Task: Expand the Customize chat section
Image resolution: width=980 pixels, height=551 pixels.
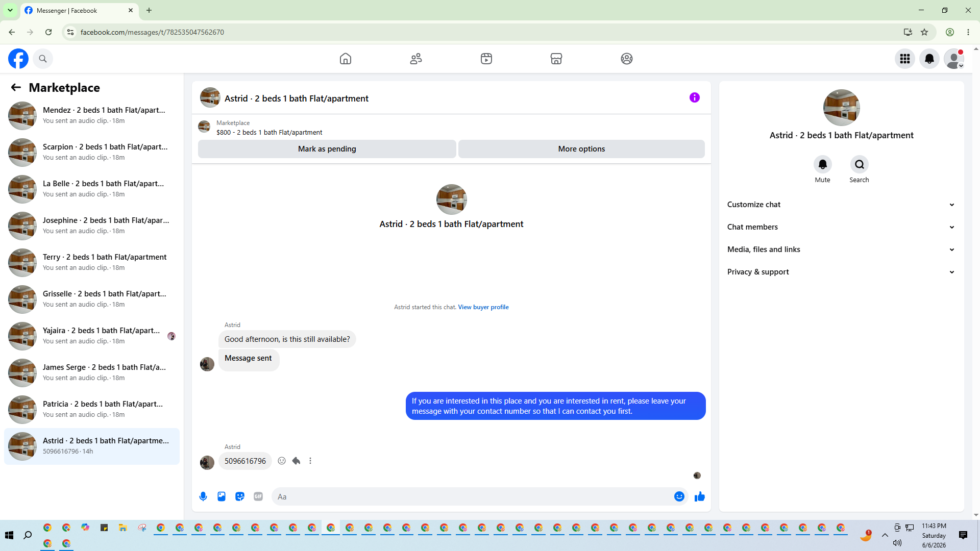Action: pyautogui.click(x=841, y=205)
